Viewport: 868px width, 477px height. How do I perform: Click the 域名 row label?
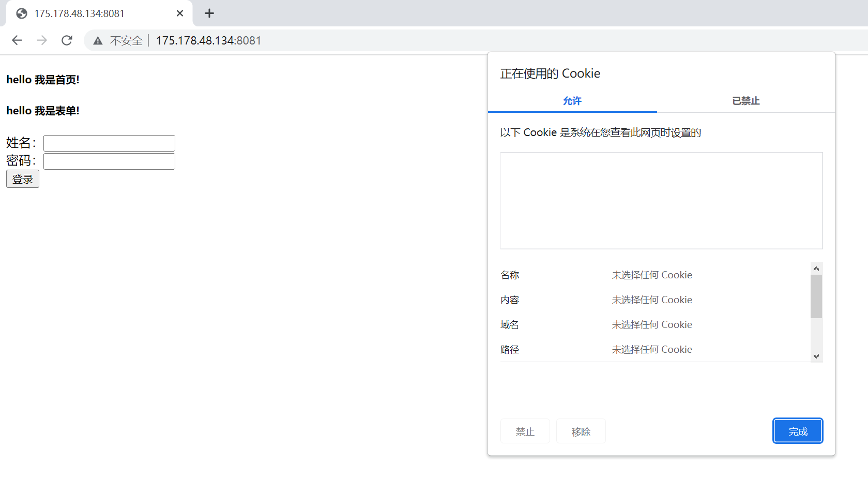coord(510,325)
